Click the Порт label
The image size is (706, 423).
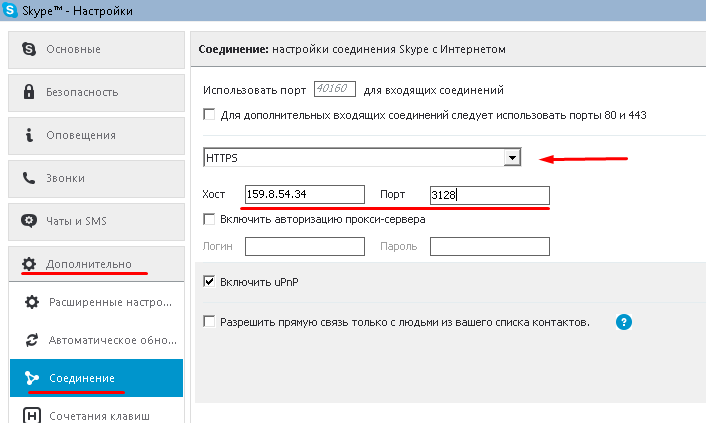[393, 194]
